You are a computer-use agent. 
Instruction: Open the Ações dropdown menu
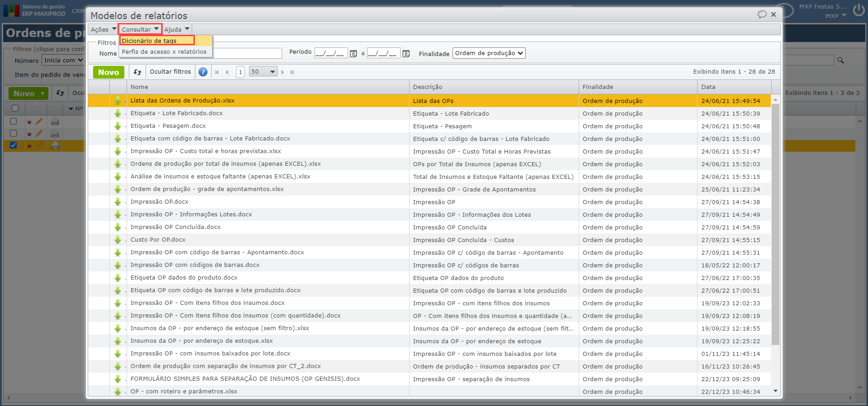tap(103, 29)
